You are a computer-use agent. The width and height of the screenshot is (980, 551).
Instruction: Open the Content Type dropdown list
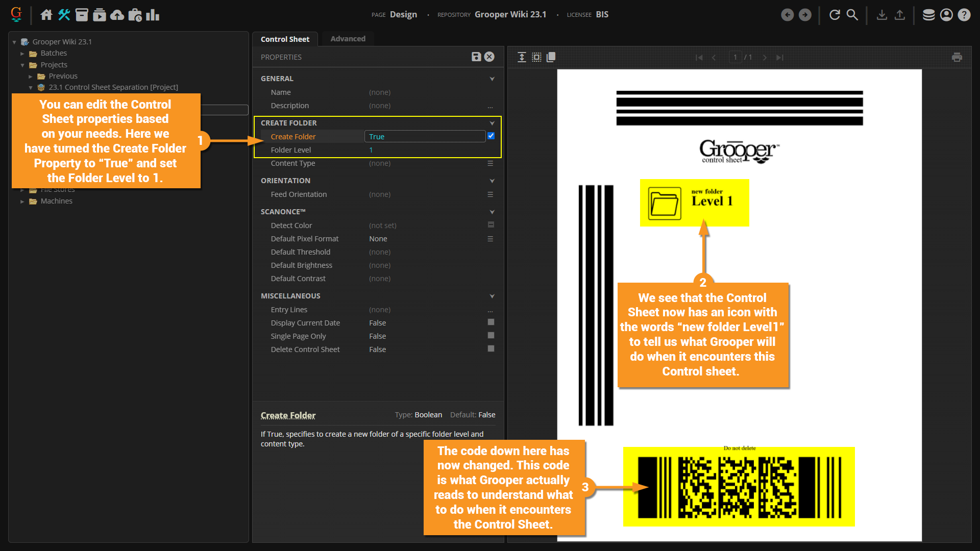490,163
